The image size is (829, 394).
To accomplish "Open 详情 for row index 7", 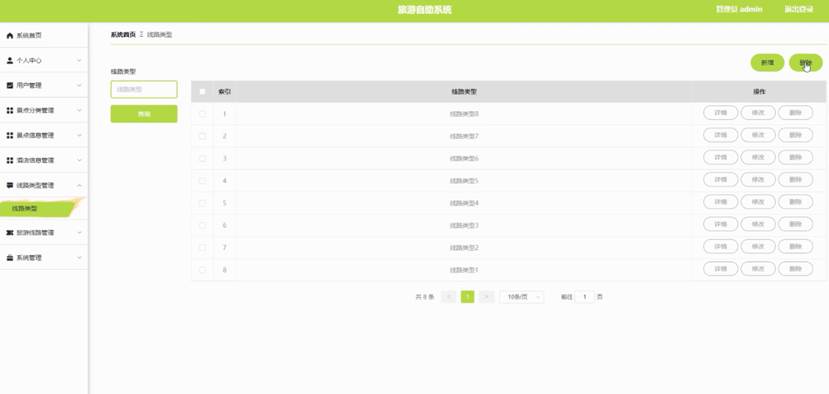I will (720, 246).
